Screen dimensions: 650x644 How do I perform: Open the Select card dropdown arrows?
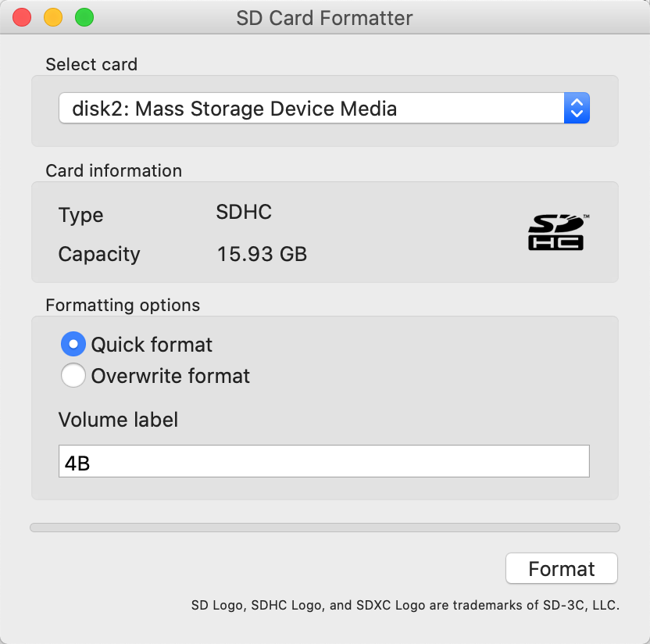[577, 108]
